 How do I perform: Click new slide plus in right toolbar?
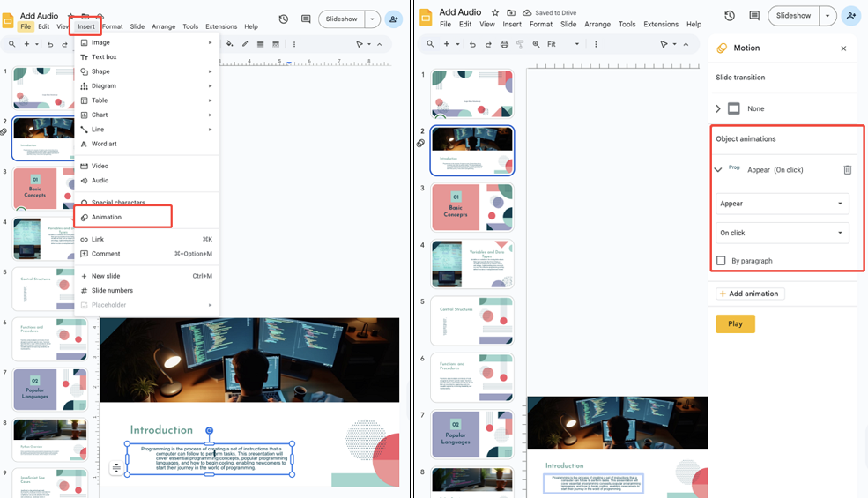446,44
